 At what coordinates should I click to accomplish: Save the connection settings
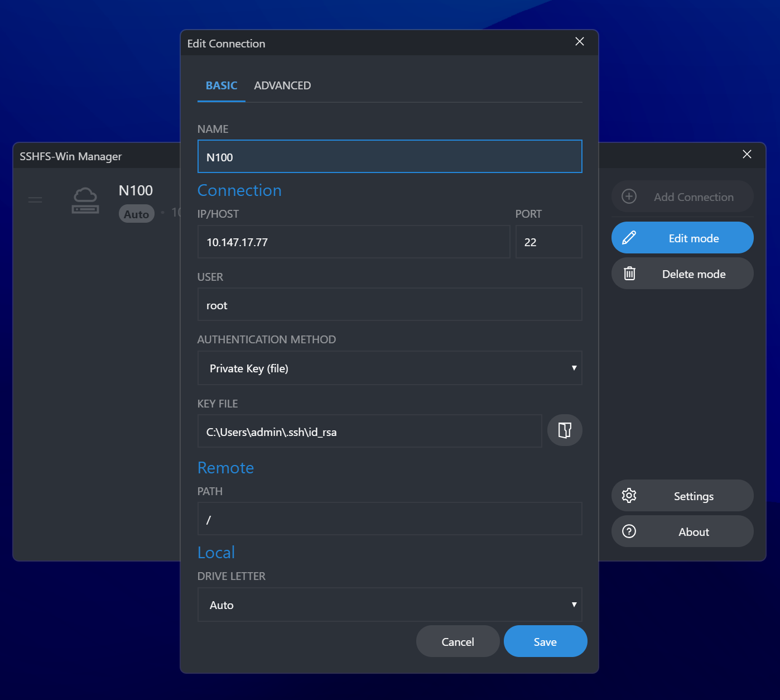(x=545, y=641)
